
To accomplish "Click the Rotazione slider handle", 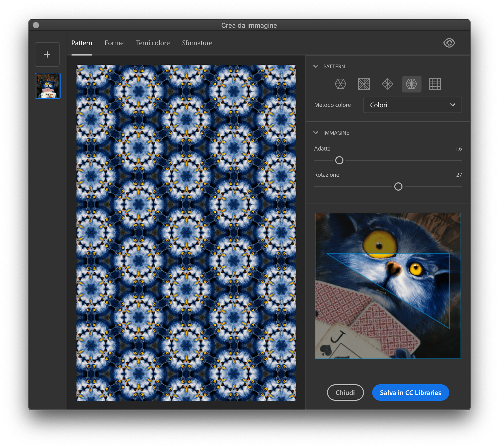I will pyautogui.click(x=398, y=186).
